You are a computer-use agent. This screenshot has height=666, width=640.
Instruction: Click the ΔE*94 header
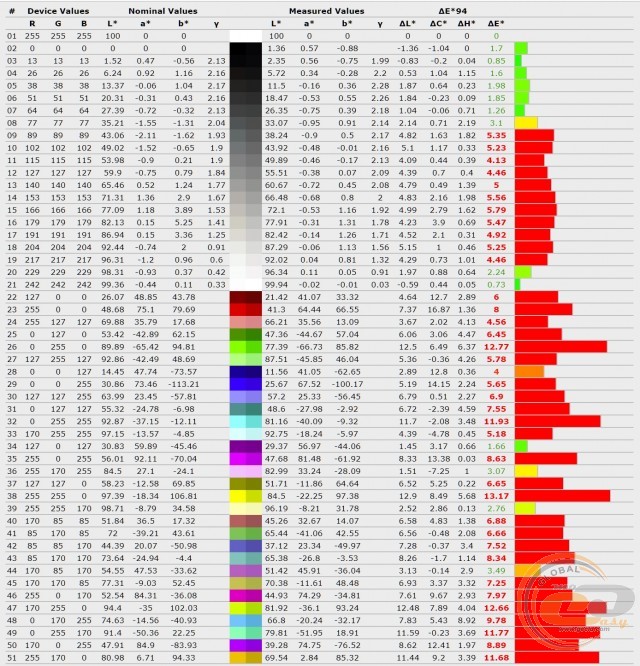(450, 7)
